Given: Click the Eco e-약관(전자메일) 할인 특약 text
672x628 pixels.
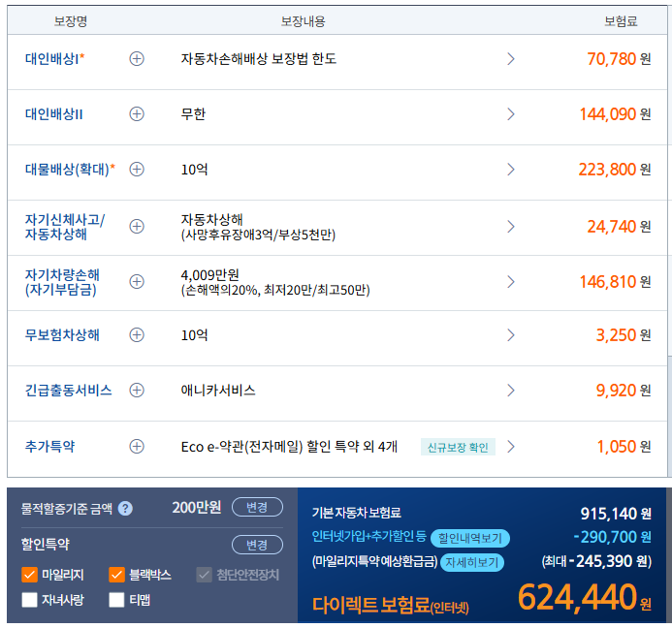Looking at the screenshot, I should (x=289, y=447).
